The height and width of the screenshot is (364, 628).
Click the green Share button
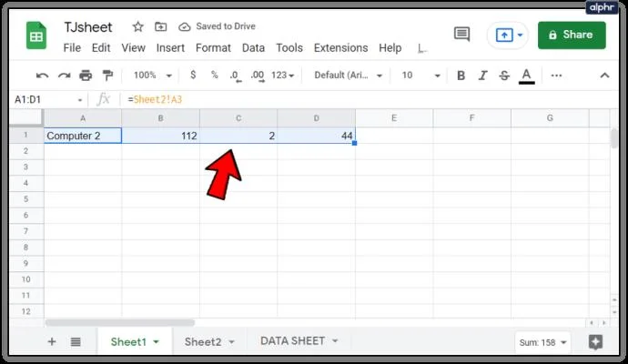(x=572, y=35)
